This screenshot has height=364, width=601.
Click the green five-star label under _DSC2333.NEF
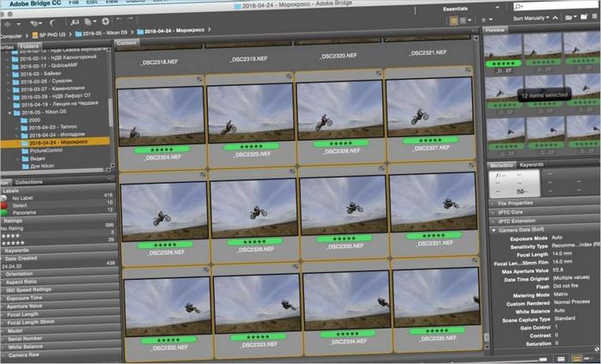(258, 337)
